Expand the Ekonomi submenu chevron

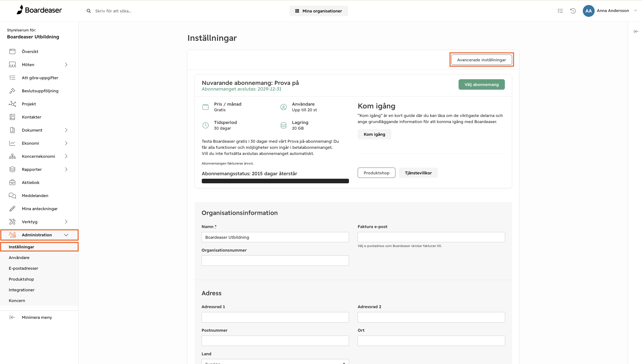[x=66, y=143]
